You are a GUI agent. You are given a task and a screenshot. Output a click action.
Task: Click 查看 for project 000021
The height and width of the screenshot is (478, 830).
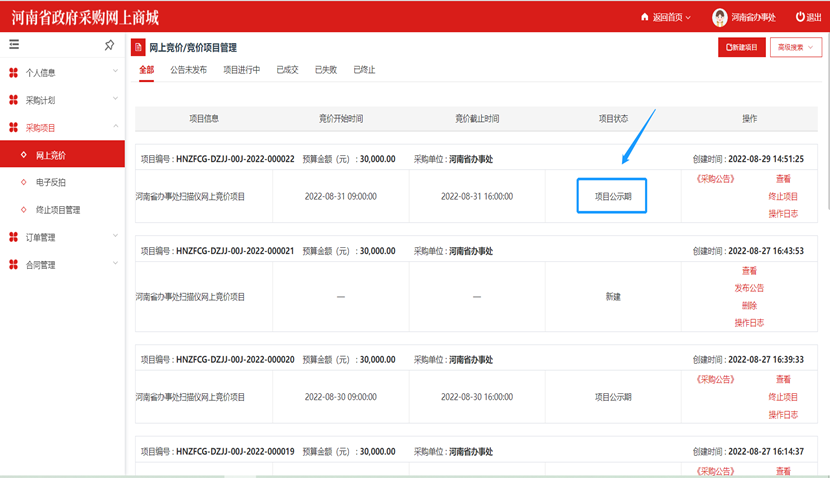(x=749, y=271)
